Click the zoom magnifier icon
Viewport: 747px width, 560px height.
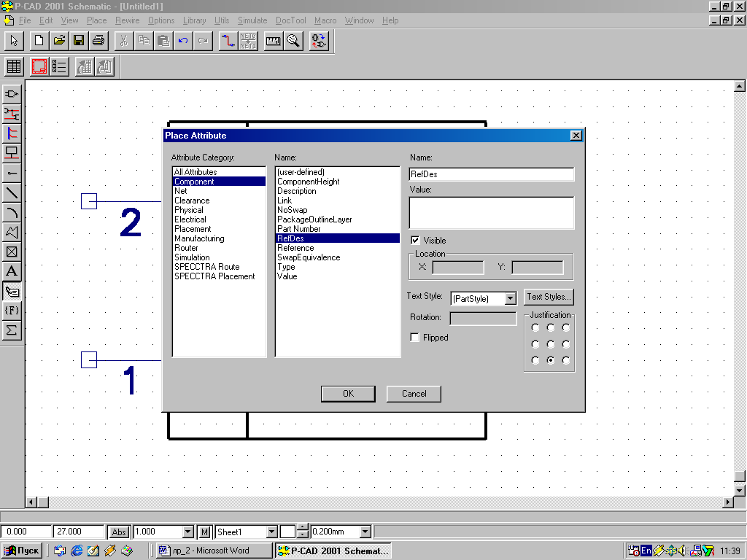293,41
